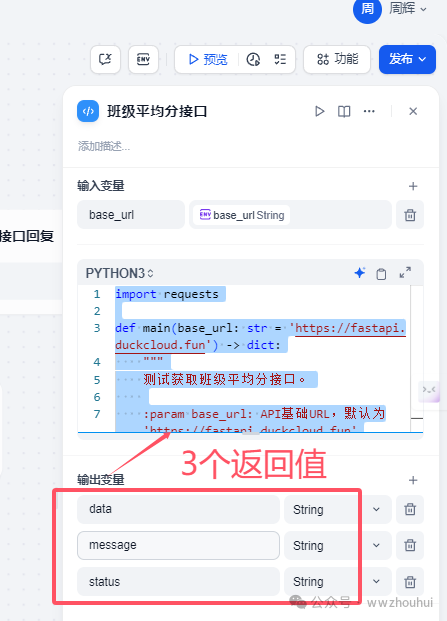
Task: Expand the code editor to fullscreen
Action: tap(405, 272)
